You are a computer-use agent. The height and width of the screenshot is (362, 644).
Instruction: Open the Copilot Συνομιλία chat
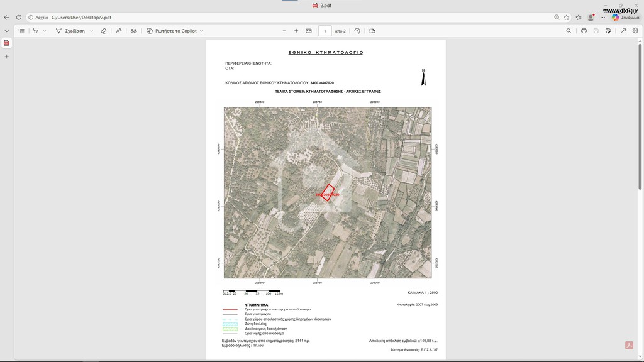pos(625,17)
